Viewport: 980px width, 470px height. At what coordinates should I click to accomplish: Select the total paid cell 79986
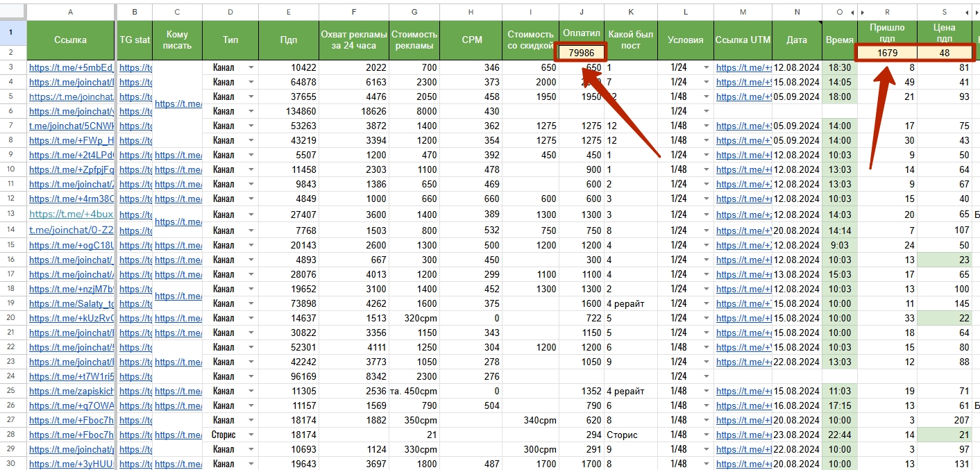[582, 53]
